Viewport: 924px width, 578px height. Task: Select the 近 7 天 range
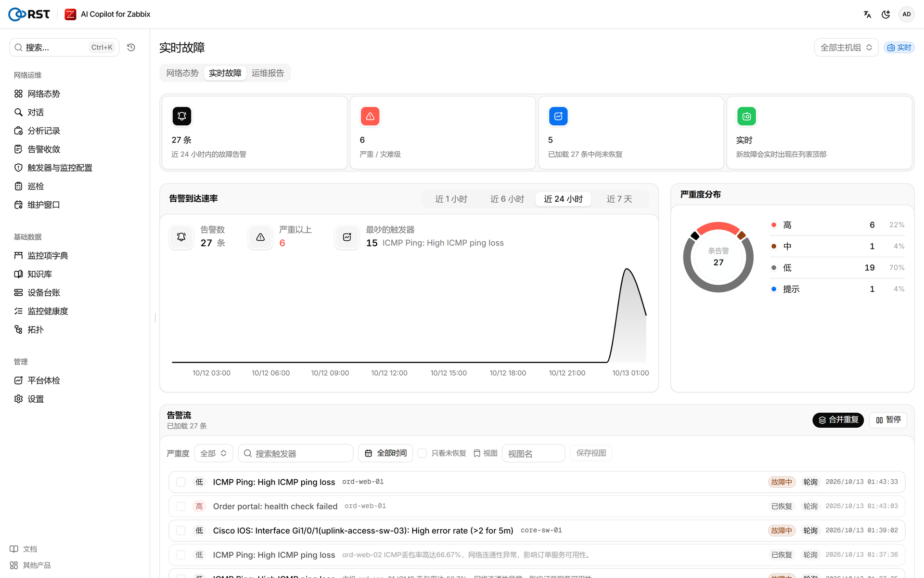tap(619, 199)
